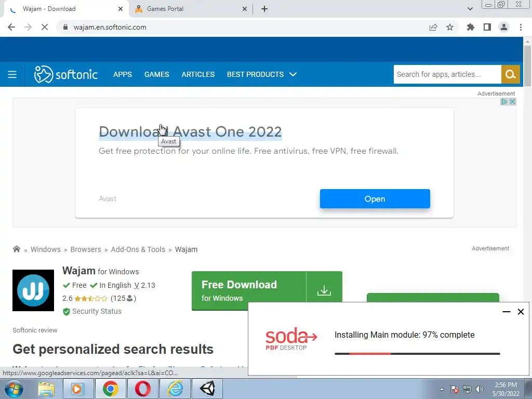Open the GAMES menu
This screenshot has height=399, width=532.
pyautogui.click(x=157, y=74)
